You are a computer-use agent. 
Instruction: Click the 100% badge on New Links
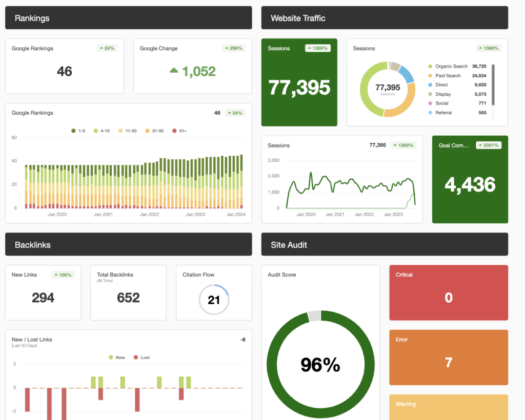pyautogui.click(x=63, y=275)
